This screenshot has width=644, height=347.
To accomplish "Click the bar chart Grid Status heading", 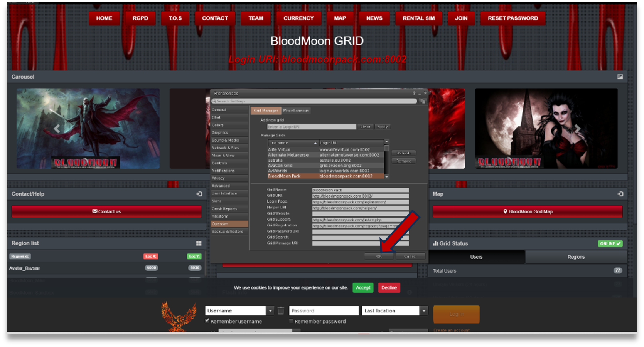I will [450, 244].
